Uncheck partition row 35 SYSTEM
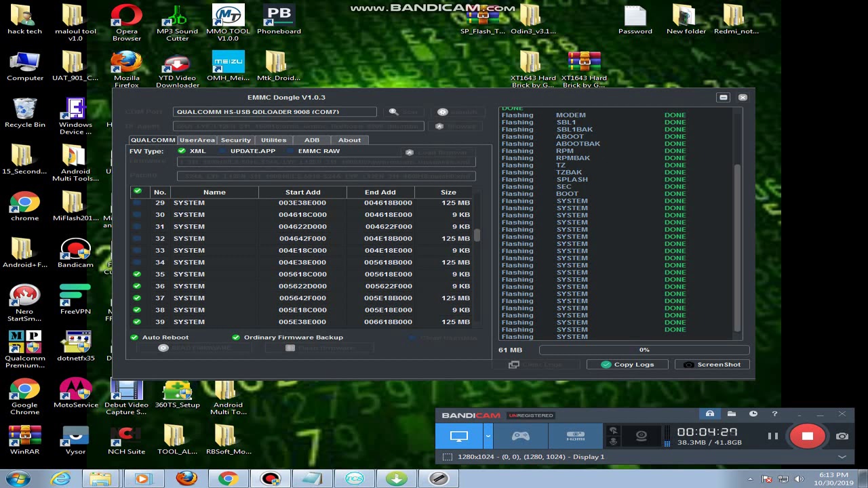The height and width of the screenshot is (488, 868). (137, 274)
